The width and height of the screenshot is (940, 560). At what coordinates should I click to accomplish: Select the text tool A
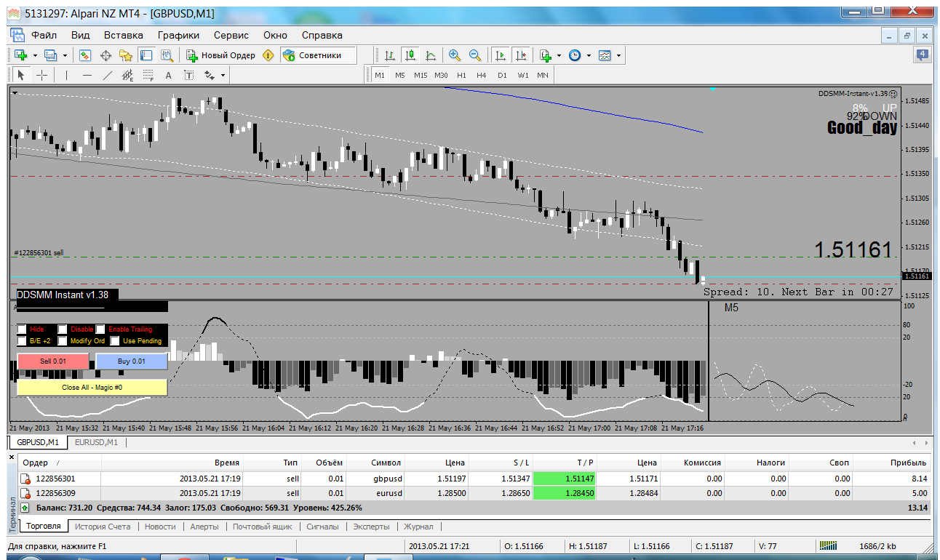coord(168,75)
